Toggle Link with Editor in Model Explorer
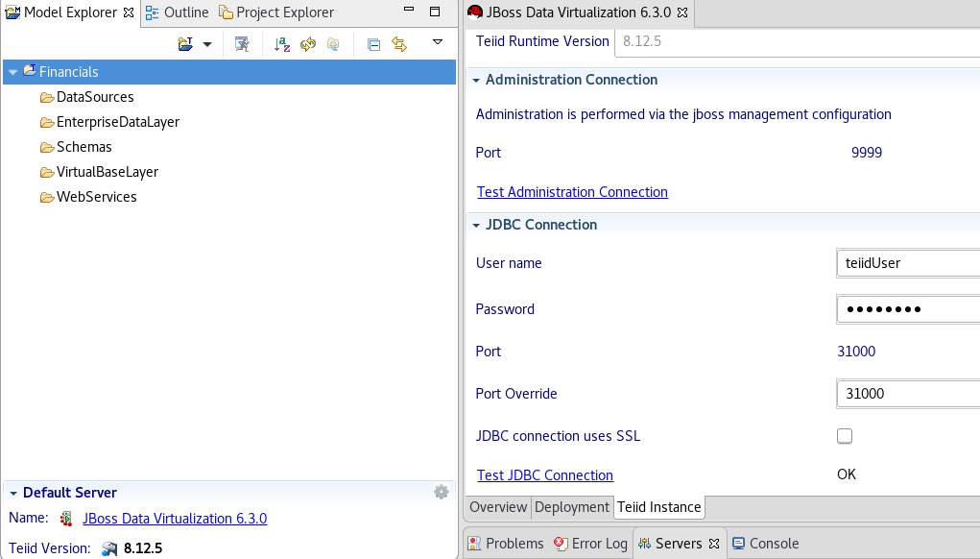 399,44
